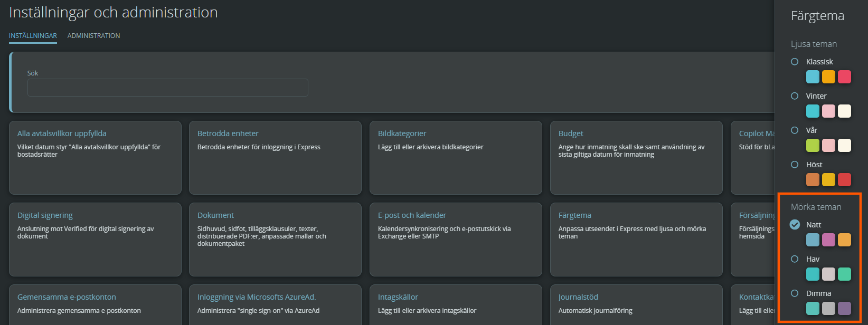The image size is (868, 325).
Task: Click the purple swatch under Dimma theme
Action: click(x=845, y=309)
